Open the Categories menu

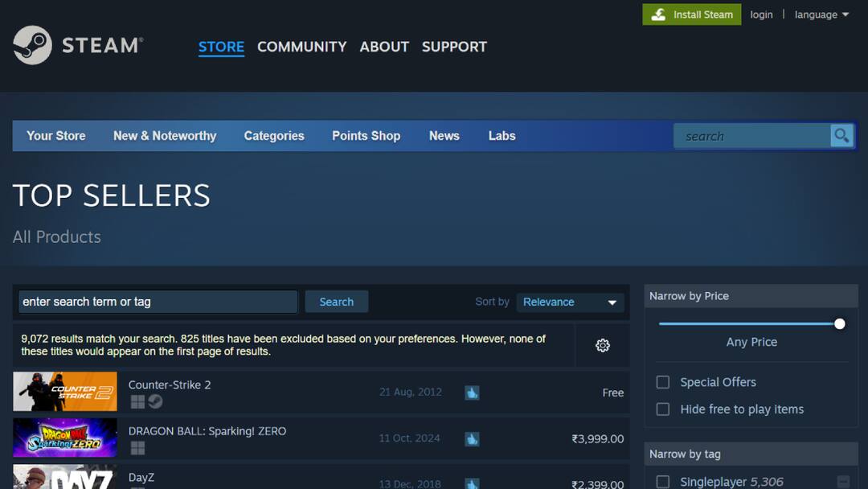(274, 135)
